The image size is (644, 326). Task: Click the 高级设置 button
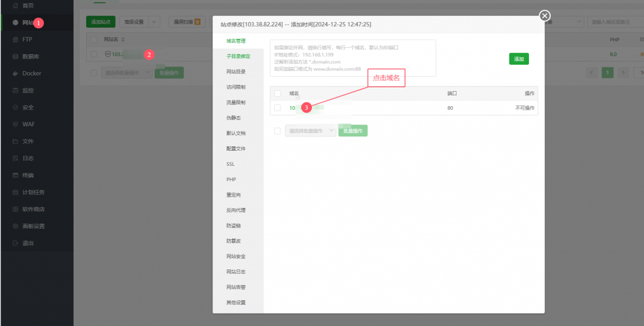pos(134,22)
